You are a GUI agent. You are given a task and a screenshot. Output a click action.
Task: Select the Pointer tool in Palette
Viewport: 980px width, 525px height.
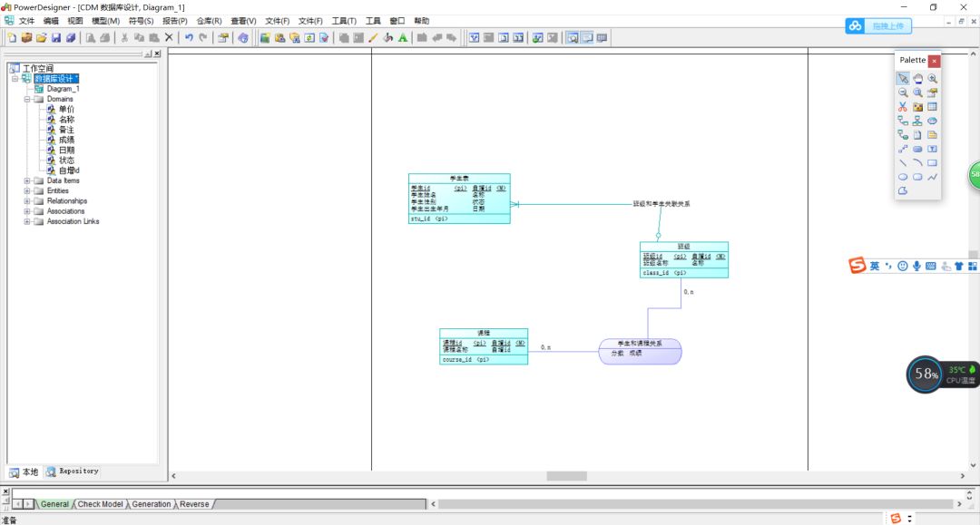pos(903,79)
